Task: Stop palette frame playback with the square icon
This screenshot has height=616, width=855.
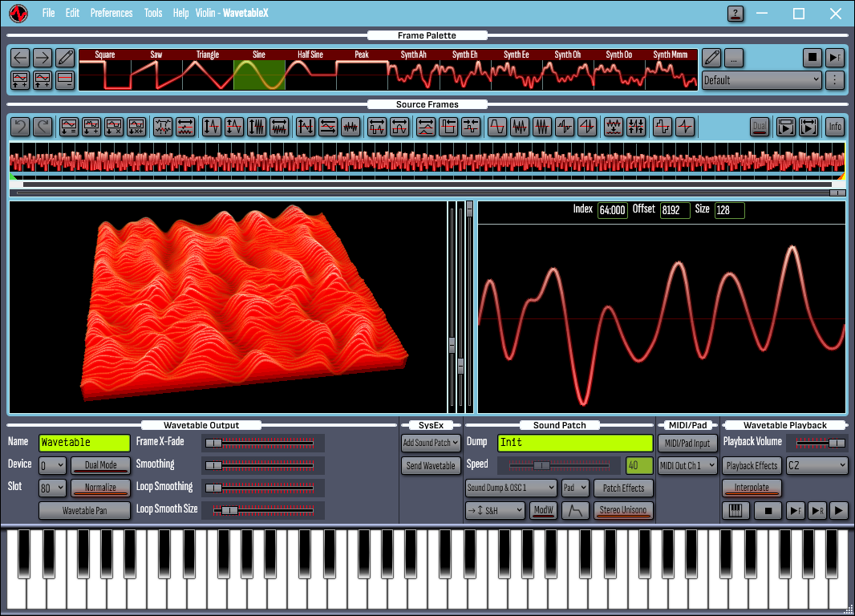Action: point(812,58)
